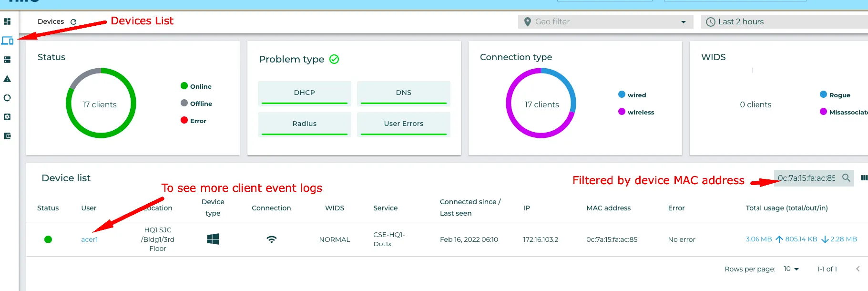
Task: Open the server stack icon in the sidebar
Action: coord(7,60)
